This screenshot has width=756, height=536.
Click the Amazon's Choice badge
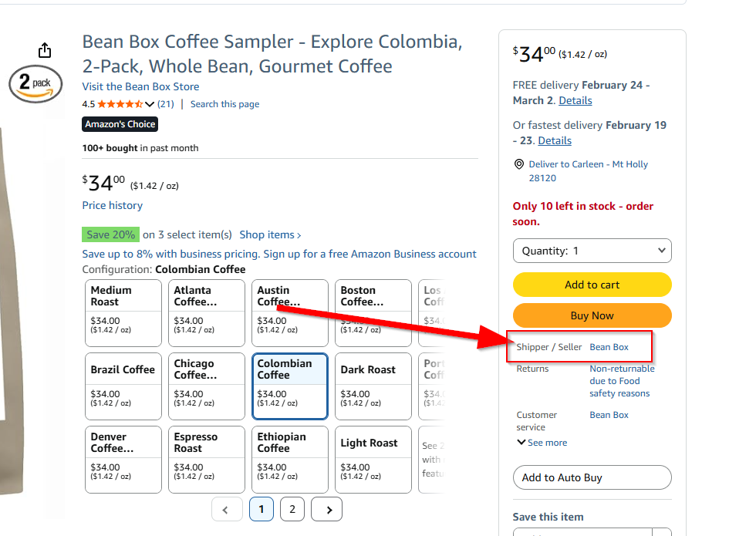pos(120,124)
